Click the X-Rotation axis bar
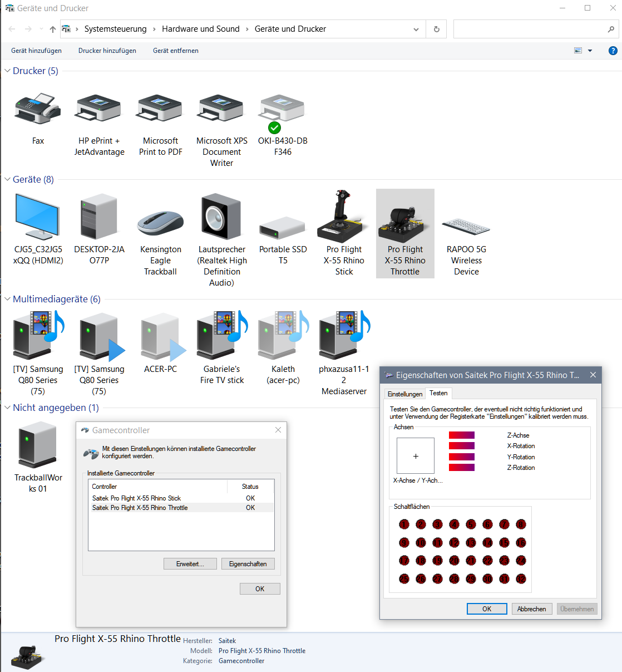The width and height of the screenshot is (622, 672). click(462, 446)
